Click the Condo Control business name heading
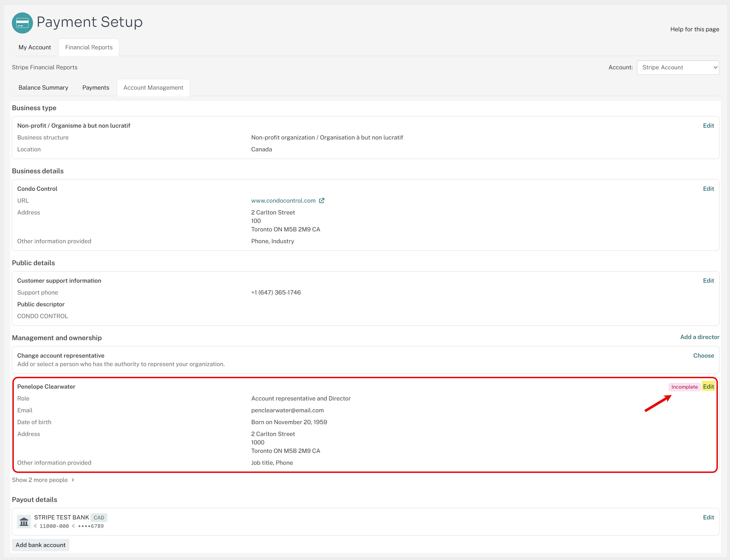Screen dimensions: 730x560 point(37,189)
